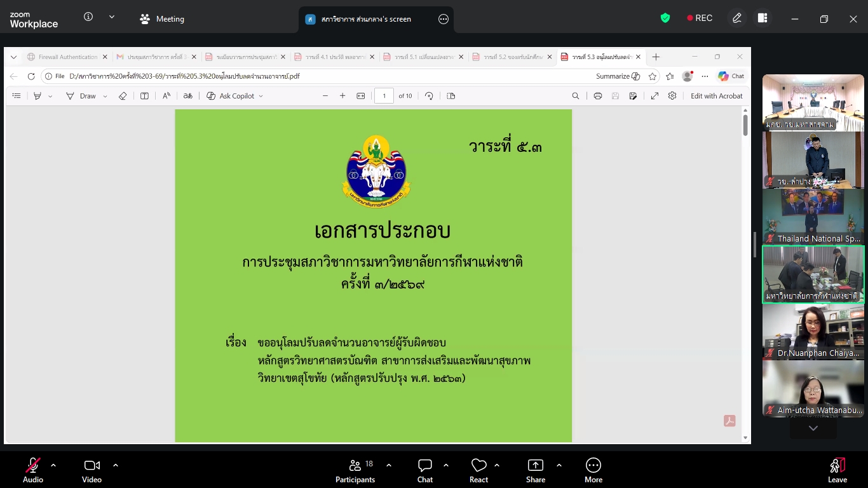Expand audio options arrow next to Audio
Screen dimensions: 868x488
pyautogui.click(x=53, y=465)
